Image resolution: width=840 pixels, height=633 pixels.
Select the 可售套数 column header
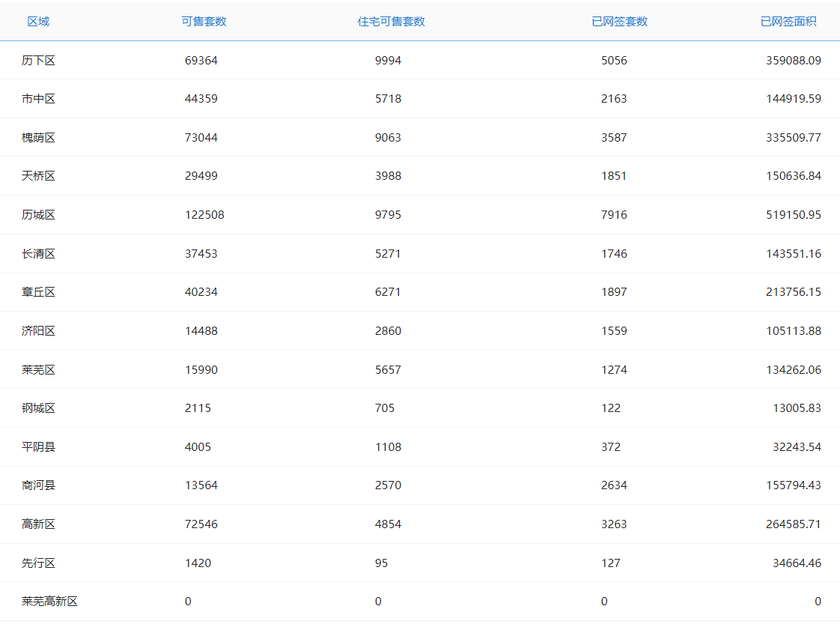click(x=204, y=22)
